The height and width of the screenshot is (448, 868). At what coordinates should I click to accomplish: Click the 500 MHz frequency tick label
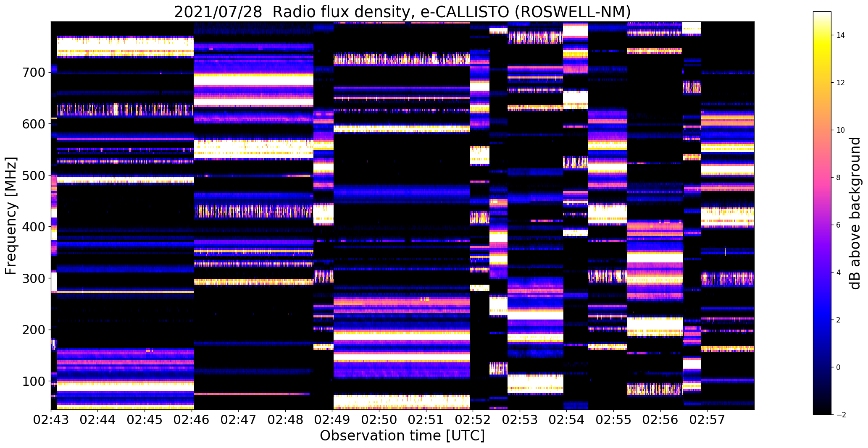(x=33, y=176)
